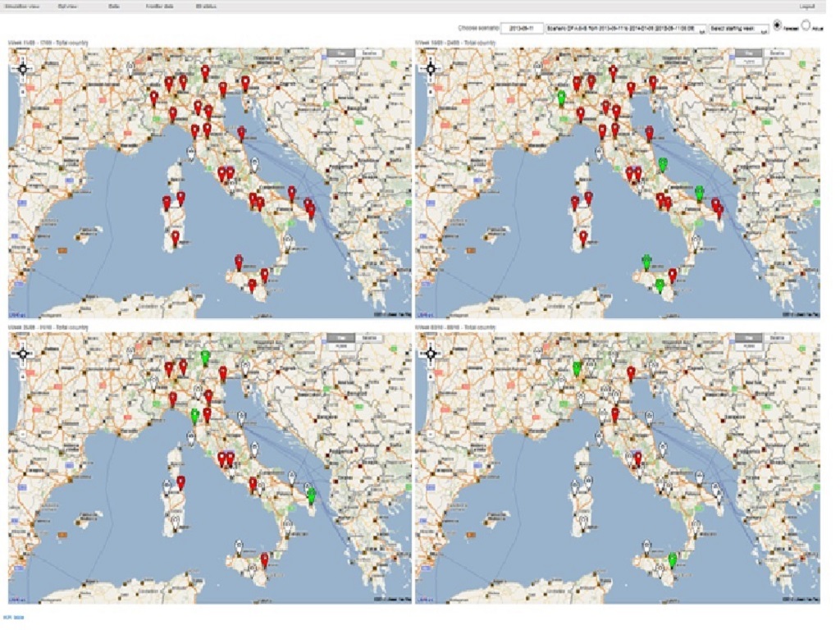Open the scenario selection dropdown
Image resolution: width=840 pixels, height=630 pixels.
click(x=626, y=29)
